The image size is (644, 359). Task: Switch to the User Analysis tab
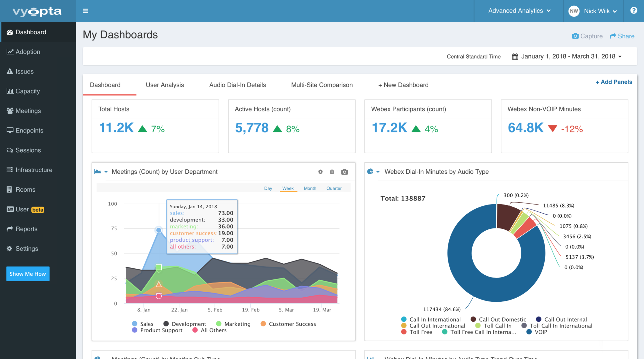[165, 85]
